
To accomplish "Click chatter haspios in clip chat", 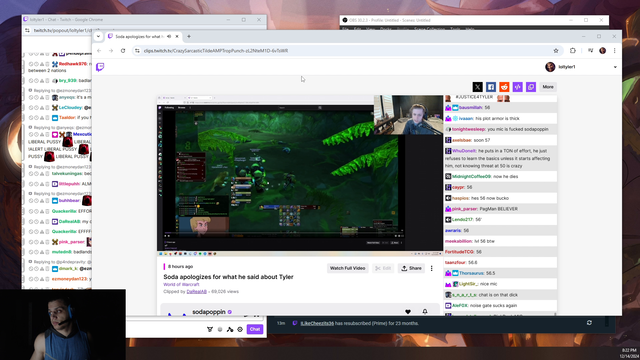I will tap(460, 198).
